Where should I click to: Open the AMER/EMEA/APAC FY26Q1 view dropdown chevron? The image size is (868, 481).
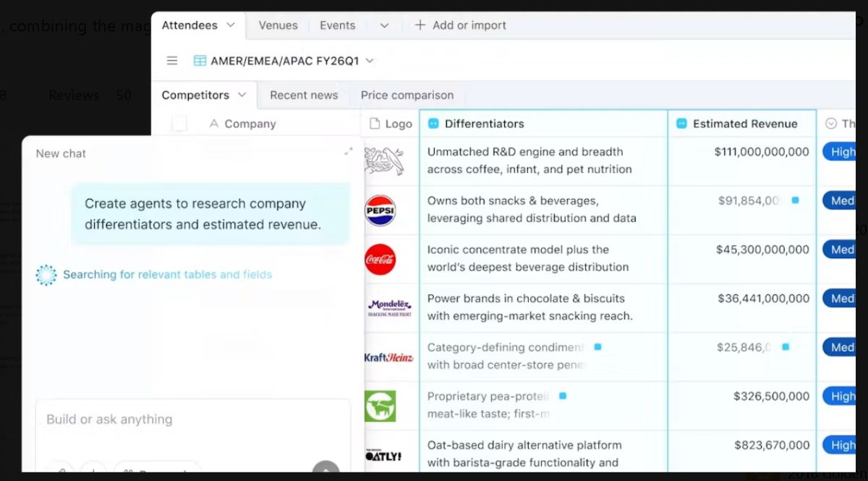click(370, 61)
